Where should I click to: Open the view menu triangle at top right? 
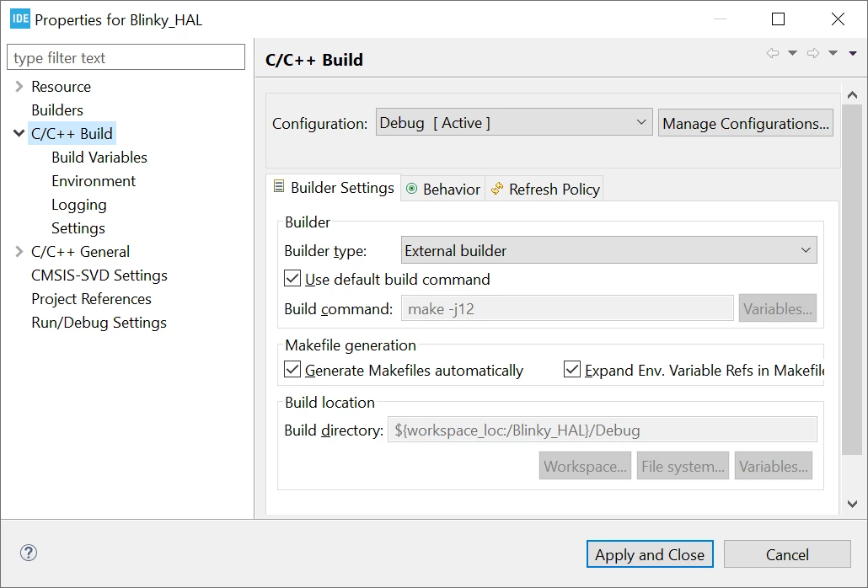coord(853,53)
